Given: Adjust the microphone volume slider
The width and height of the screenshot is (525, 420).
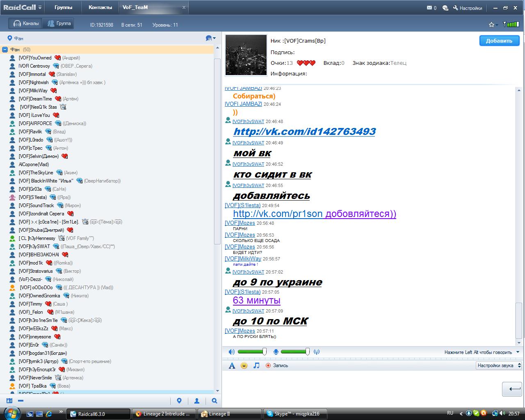Looking at the screenshot, I should pos(295,352).
